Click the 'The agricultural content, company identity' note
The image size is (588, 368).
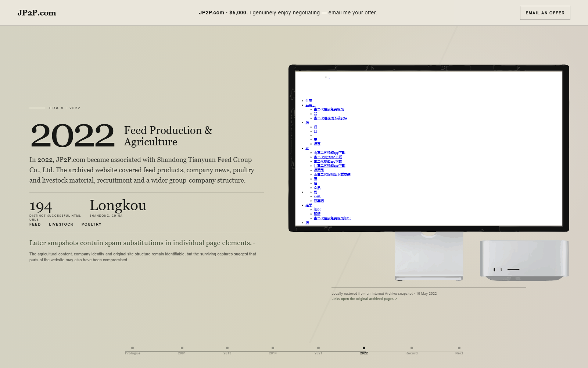(x=143, y=257)
